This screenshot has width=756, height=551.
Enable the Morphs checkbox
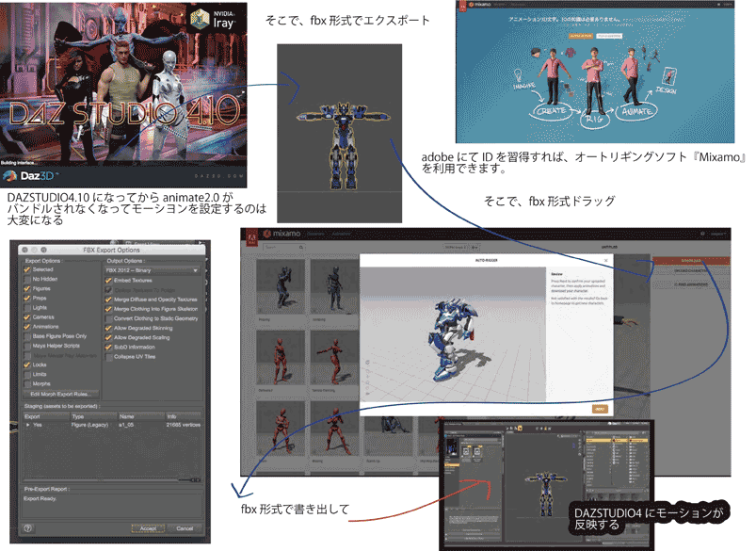27,384
